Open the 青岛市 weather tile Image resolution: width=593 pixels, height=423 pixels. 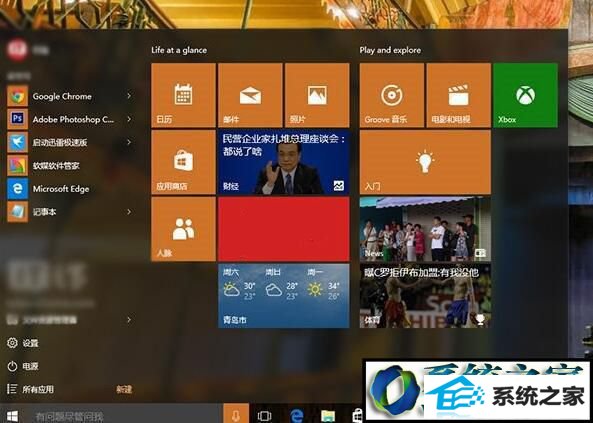[284, 296]
